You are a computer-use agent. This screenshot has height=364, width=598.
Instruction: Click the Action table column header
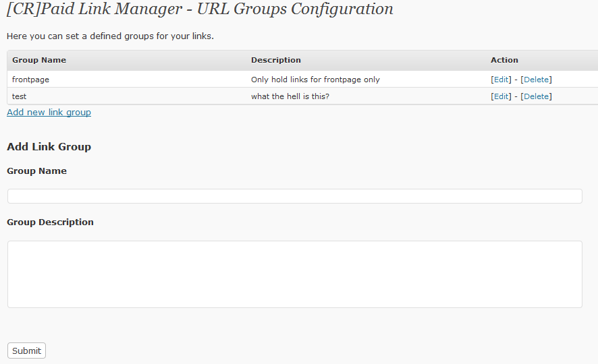click(x=504, y=60)
